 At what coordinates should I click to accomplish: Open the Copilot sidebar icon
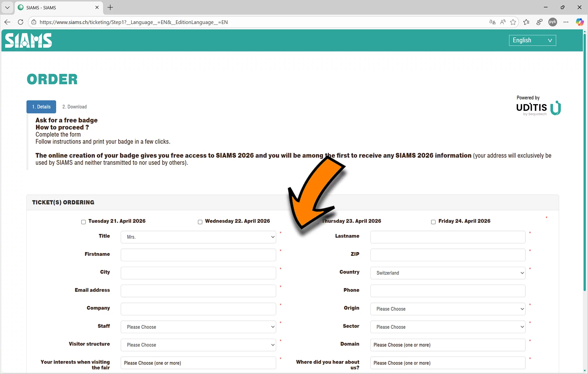pyautogui.click(x=579, y=22)
